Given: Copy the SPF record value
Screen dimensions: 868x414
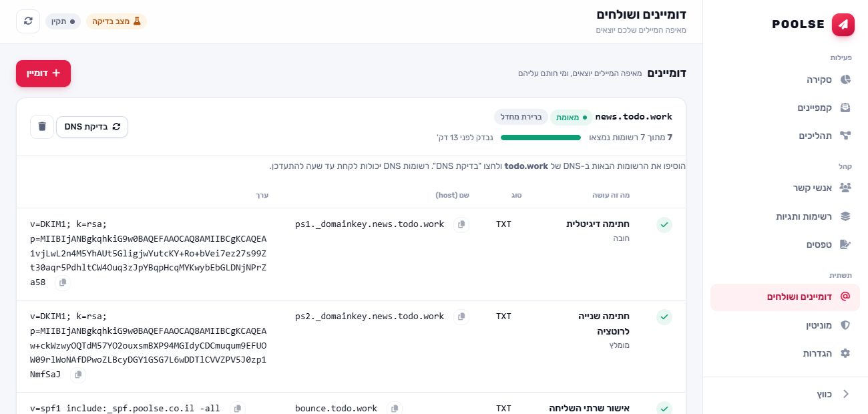Looking at the screenshot, I should 238,409.
